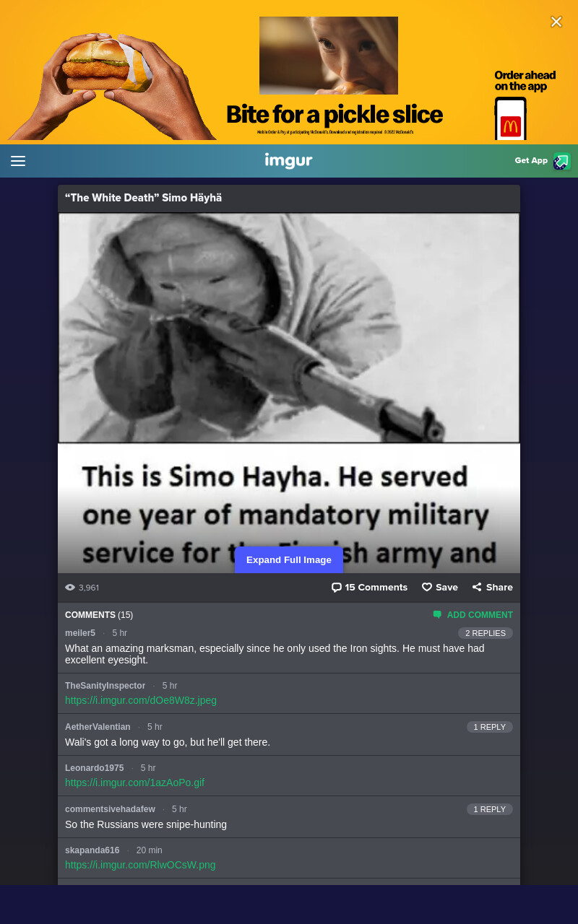Open the Share options
Screen dimensions: 578x924
[492, 588]
